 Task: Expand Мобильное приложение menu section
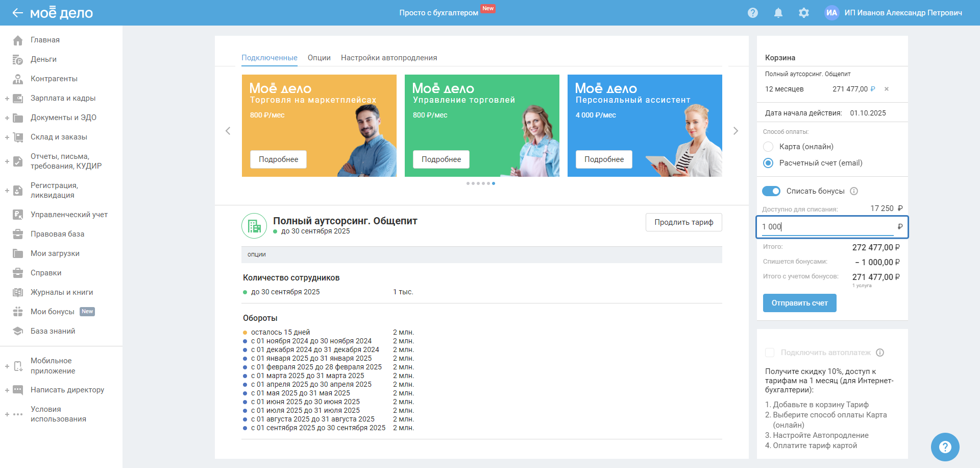[7, 366]
